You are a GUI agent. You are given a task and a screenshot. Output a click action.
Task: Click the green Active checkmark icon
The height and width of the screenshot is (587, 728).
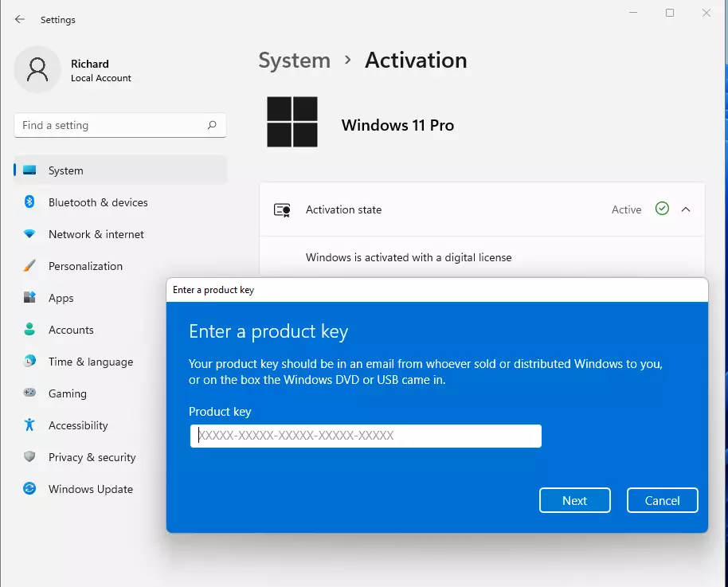(662, 209)
